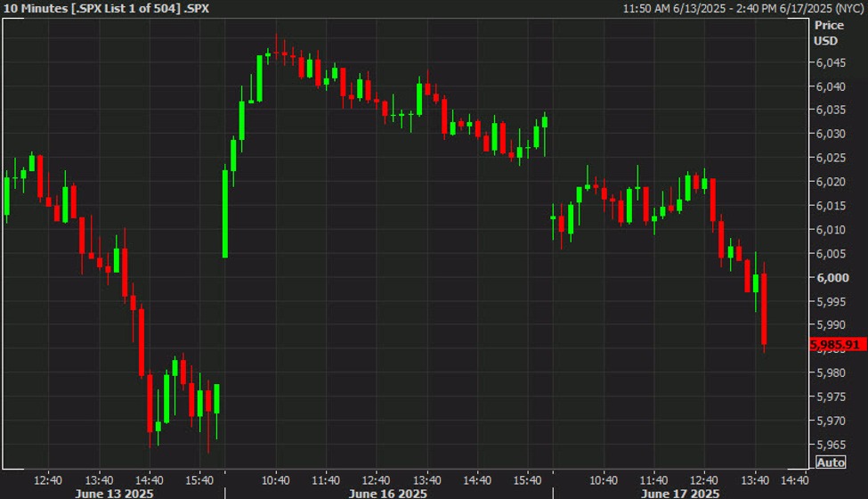Click the 15:40 time tick under June 16
The width and height of the screenshot is (868, 499).
pyautogui.click(x=527, y=480)
